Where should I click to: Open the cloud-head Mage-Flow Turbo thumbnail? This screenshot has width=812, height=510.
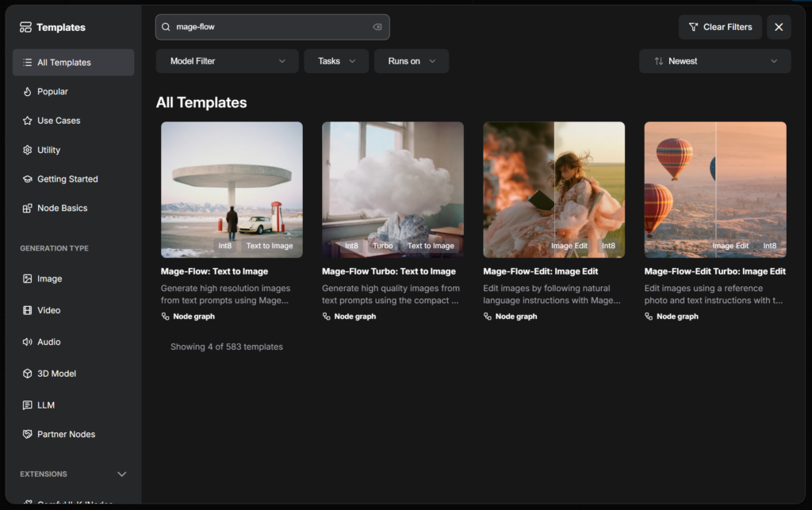[393, 190]
